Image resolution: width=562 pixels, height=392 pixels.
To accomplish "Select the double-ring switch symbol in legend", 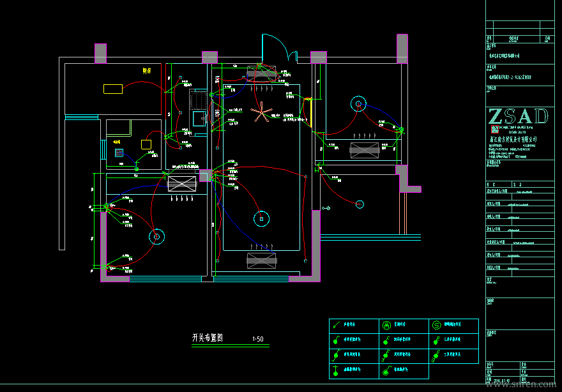I will tap(386, 371).
